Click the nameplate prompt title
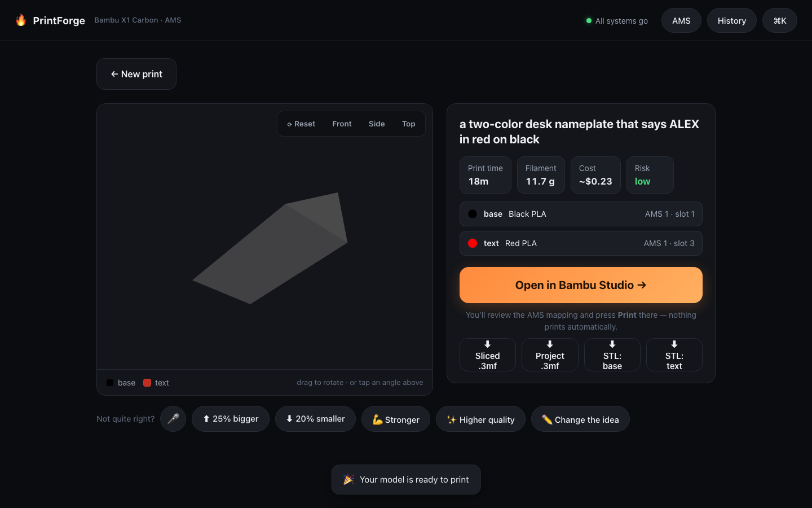812x508 pixels. [580, 132]
